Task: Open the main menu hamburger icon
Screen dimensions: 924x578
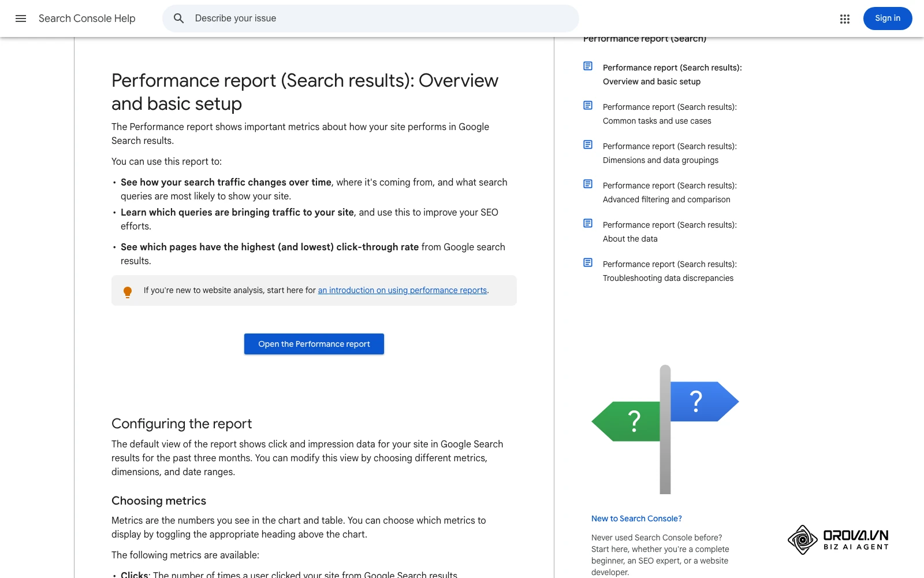Action: (x=21, y=18)
